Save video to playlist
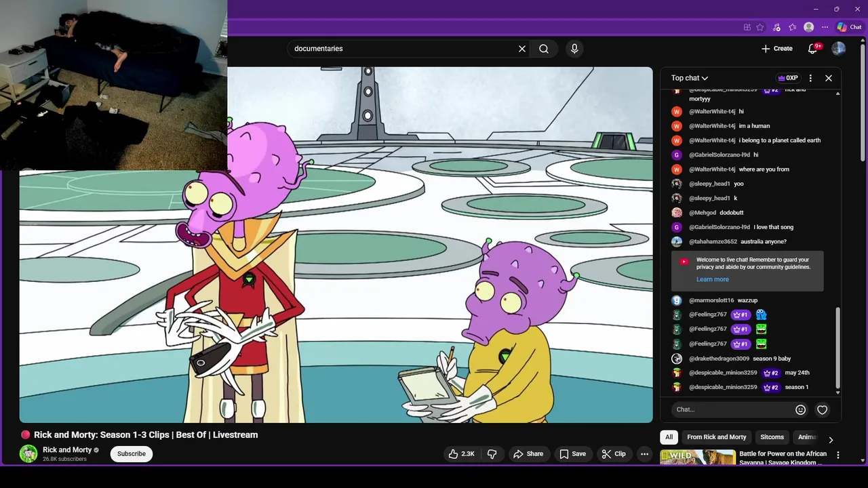 click(x=572, y=454)
